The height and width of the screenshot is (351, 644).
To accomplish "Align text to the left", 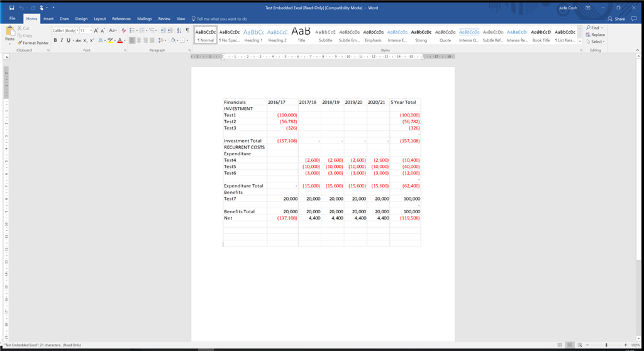I will [x=132, y=40].
